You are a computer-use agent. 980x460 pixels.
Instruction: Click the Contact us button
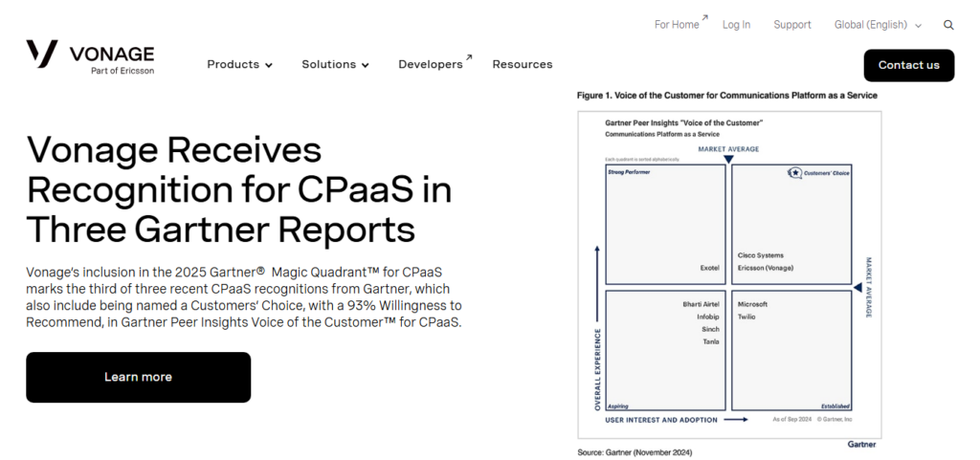tap(909, 66)
